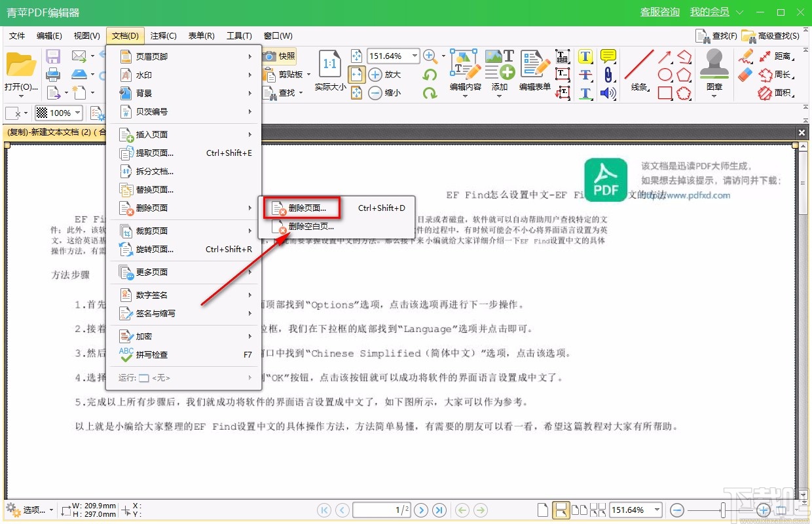Click the 实际大小 actual size icon
The width and height of the screenshot is (812, 524).
click(x=329, y=62)
